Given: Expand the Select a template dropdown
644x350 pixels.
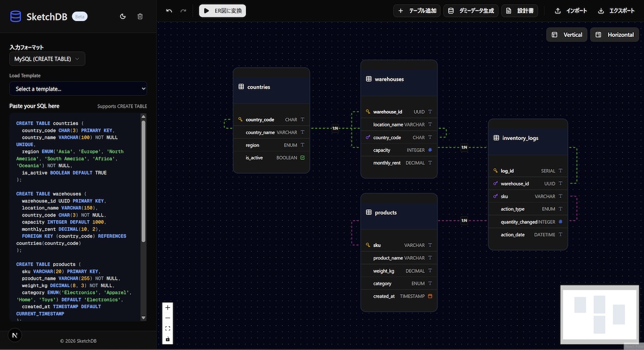Looking at the screenshot, I should coord(78,89).
